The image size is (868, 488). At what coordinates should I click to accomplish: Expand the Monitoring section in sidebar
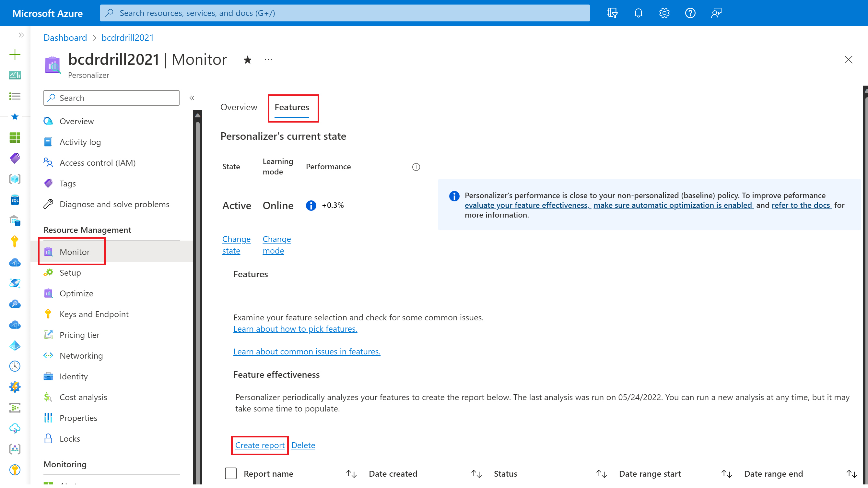(65, 464)
